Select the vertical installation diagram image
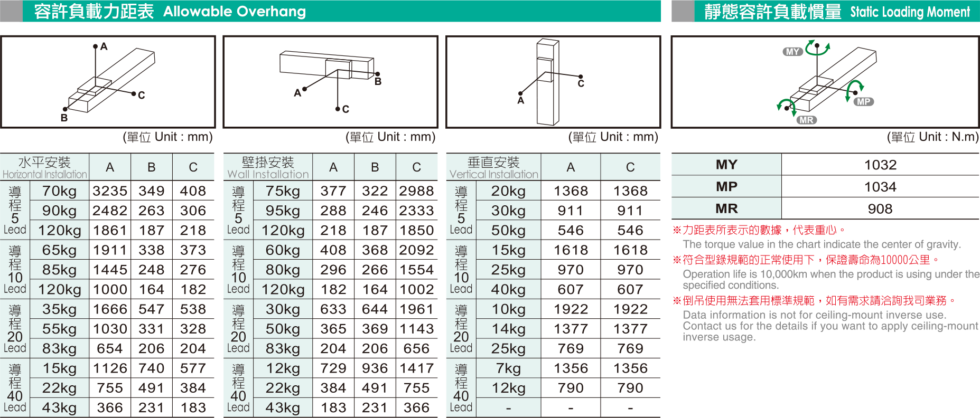This screenshot has width=980, height=418. coord(553,82)
